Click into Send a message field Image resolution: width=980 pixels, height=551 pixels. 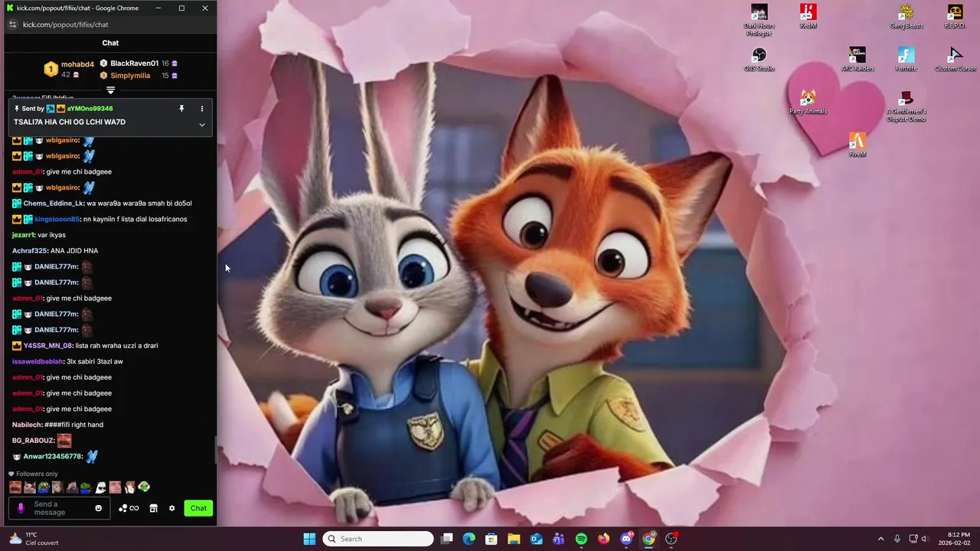(60, 508)
